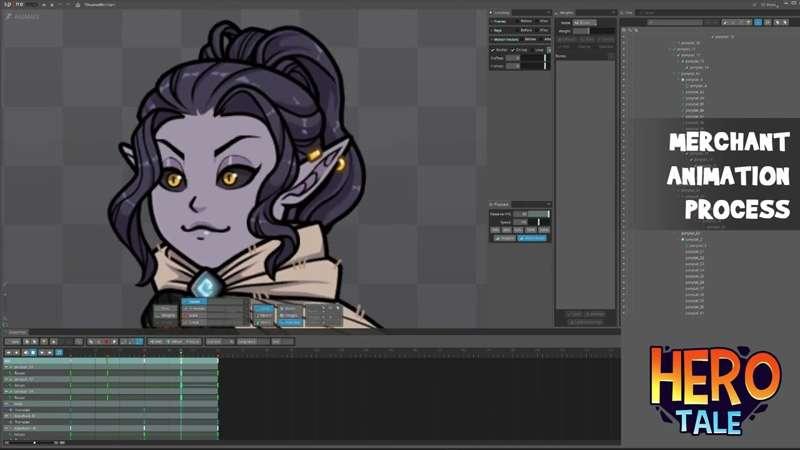Open the Weights panel tab
The height and width of the screenshot is (450, 800).
[x=566, y=13]
